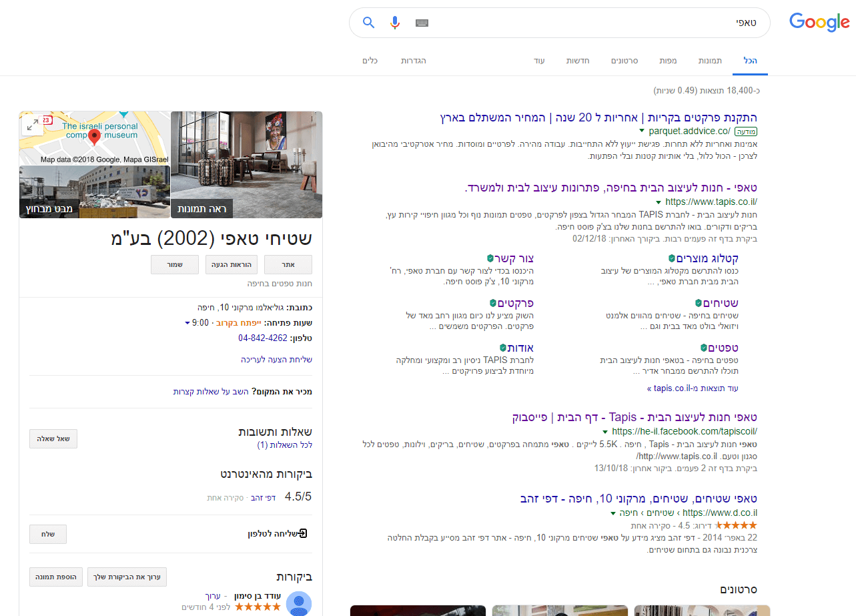Click the הוספת תמונה button
856x616 pixels.
tap(55, 577)
